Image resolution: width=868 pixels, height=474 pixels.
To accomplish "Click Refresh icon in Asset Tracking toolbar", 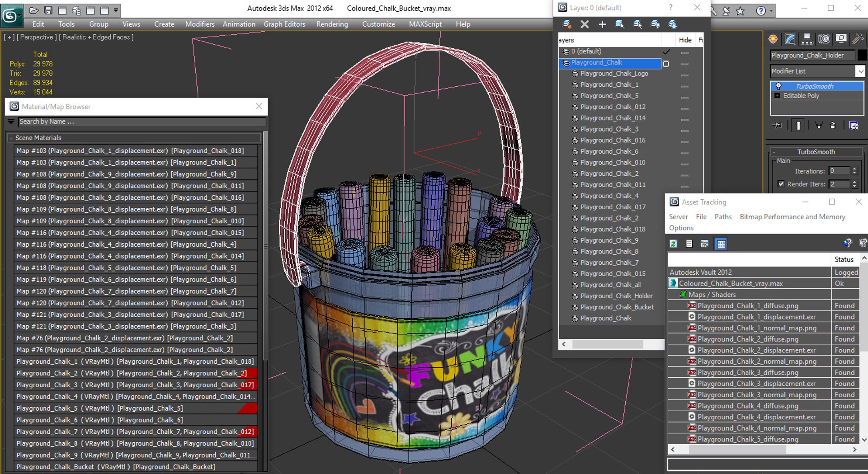I will [x=674, y=244].
